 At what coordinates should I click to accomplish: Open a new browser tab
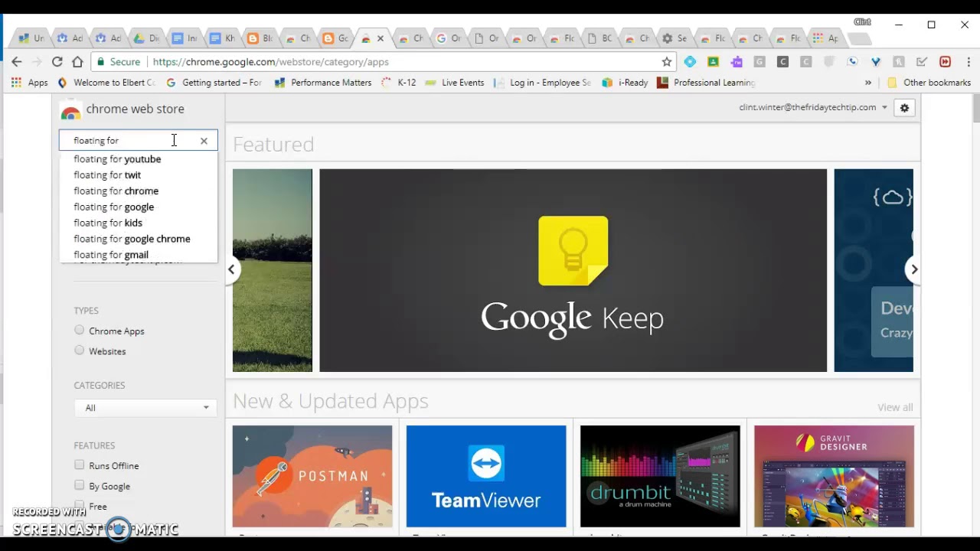(861, 39)
